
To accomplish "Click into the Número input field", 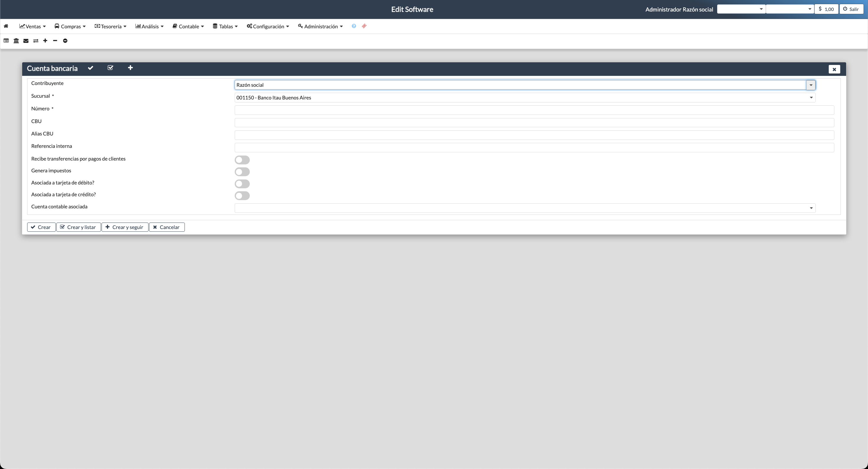I will (534, 110).
